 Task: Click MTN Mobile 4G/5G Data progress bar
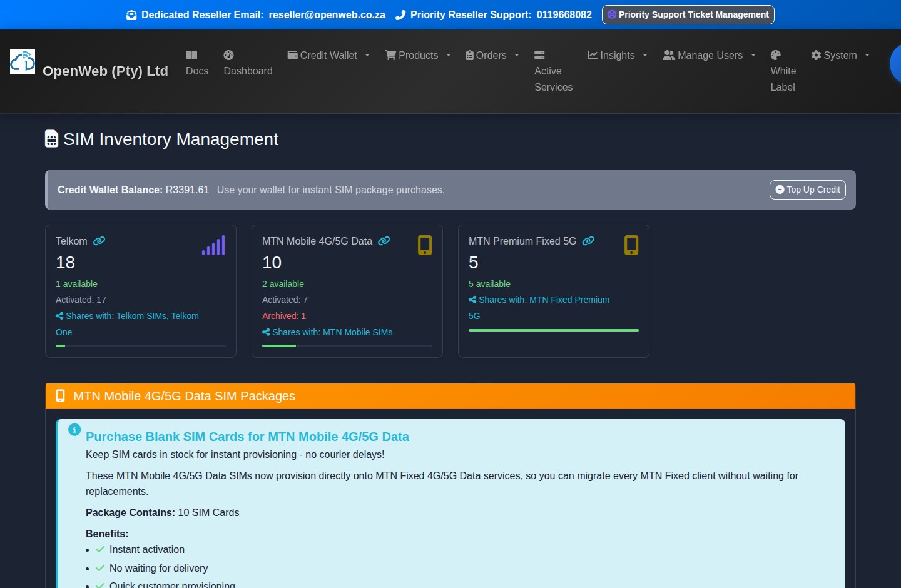(347, 345)
